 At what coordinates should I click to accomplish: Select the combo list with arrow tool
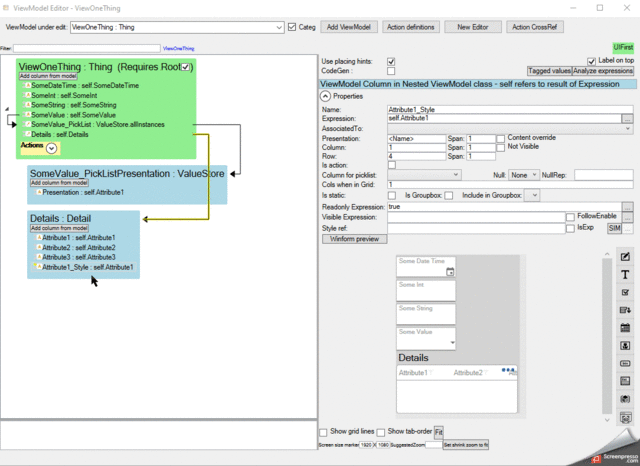tap(625, 310)
